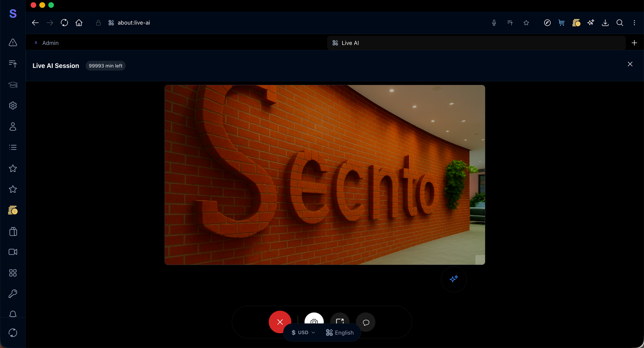This screenshot has width=644, height=348.
Task: Open the shopping cart in the toolbar
Action: click(562, 23)
